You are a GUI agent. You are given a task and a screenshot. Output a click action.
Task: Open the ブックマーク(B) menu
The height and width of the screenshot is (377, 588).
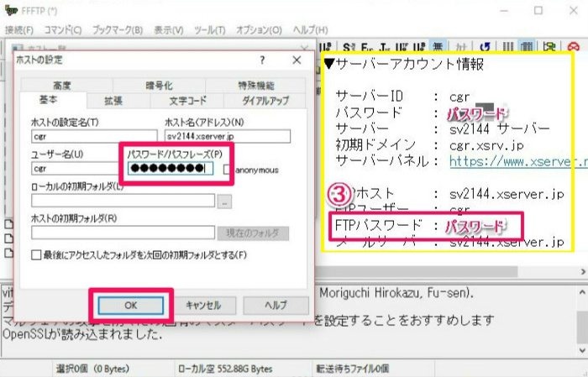(x=118, y=29)
